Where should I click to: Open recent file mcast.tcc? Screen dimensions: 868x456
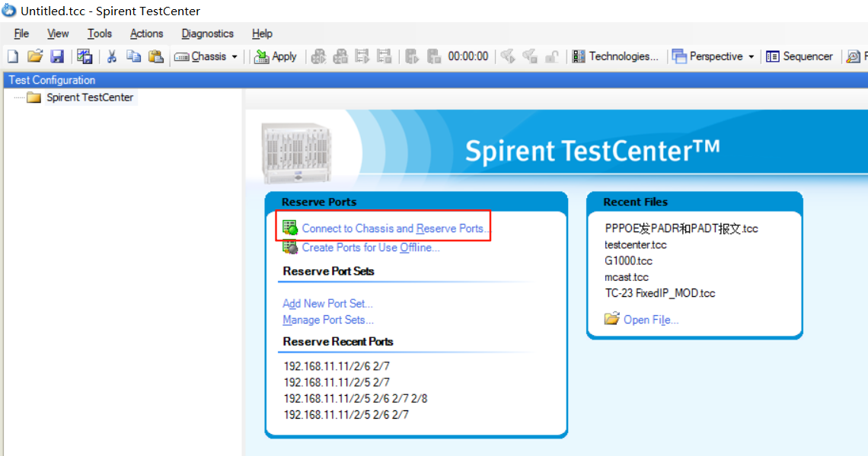[627, 276]
